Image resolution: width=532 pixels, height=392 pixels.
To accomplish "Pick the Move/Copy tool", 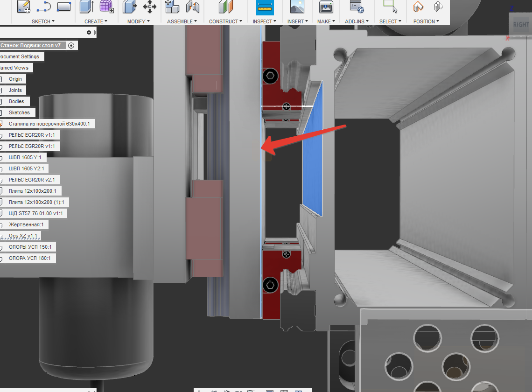I will (150, 7).
